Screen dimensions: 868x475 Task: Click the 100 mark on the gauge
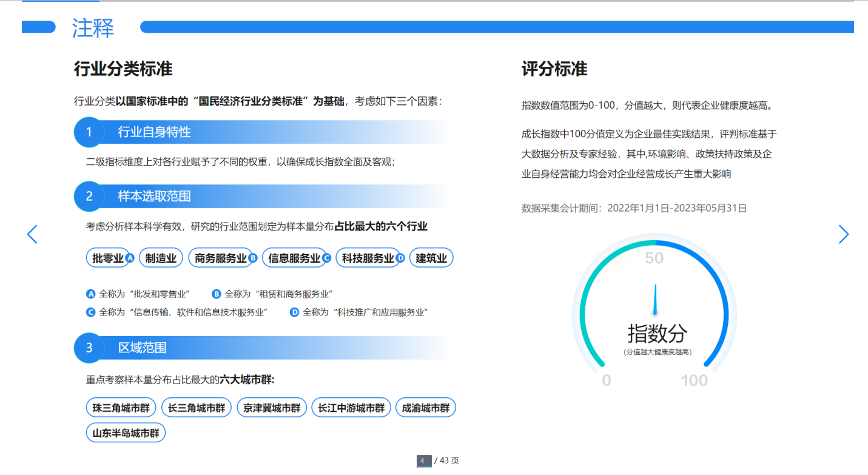(x=694, y=380)
